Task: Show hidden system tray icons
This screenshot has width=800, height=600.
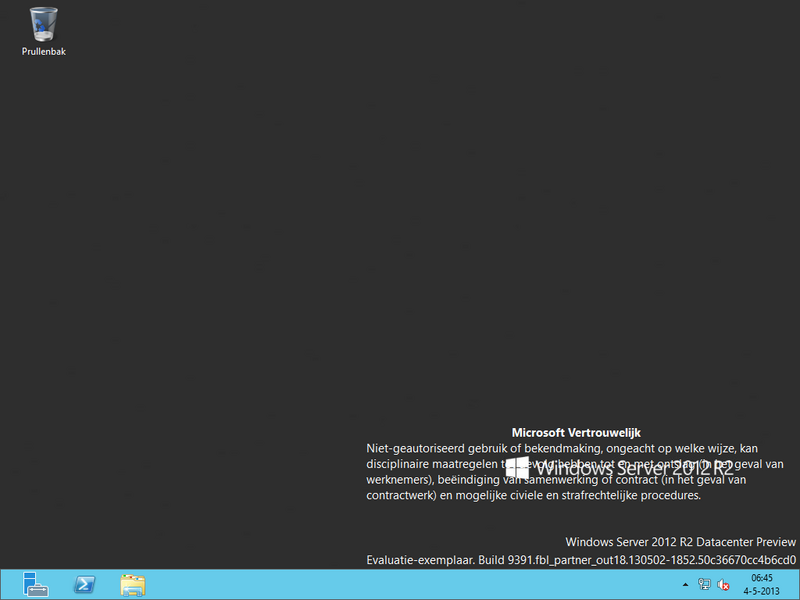Action: 685,585
